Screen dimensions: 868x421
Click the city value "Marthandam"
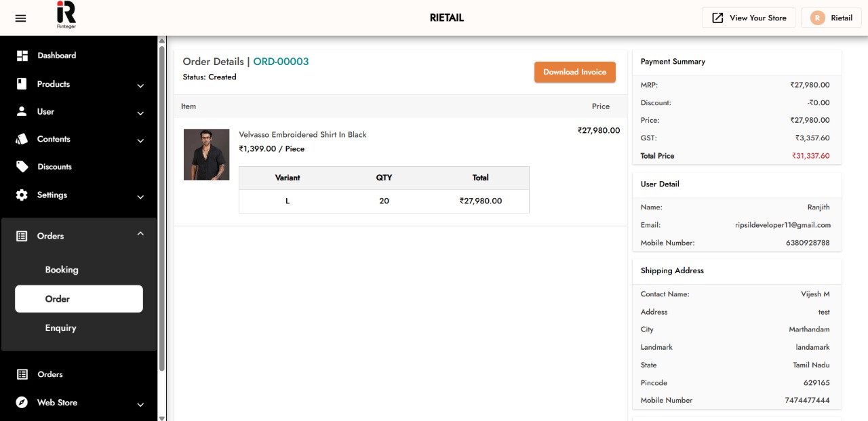tap(809, 329)
